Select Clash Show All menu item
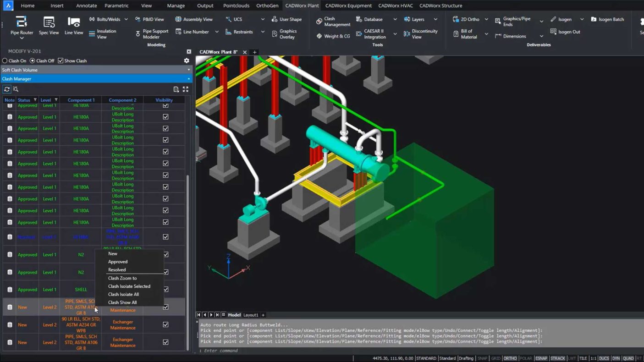 (122, 302)
